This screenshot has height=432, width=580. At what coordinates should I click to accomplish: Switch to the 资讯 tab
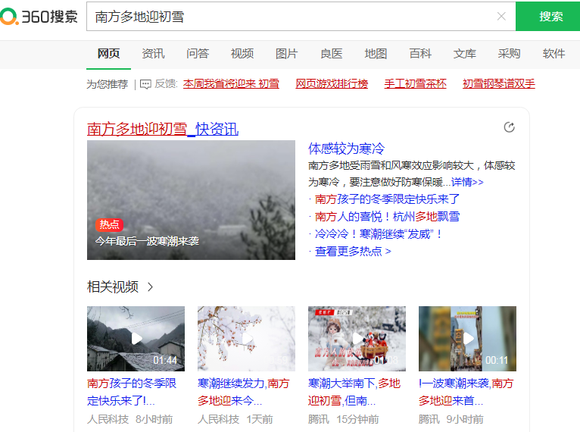(x=153, y=54)
